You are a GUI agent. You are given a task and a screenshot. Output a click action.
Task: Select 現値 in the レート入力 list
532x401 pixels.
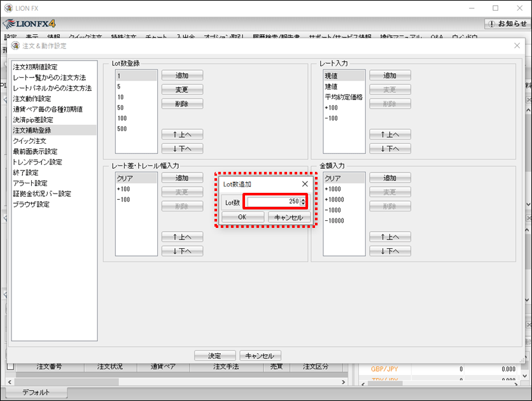pyautogui.click(x=344, y=76)
